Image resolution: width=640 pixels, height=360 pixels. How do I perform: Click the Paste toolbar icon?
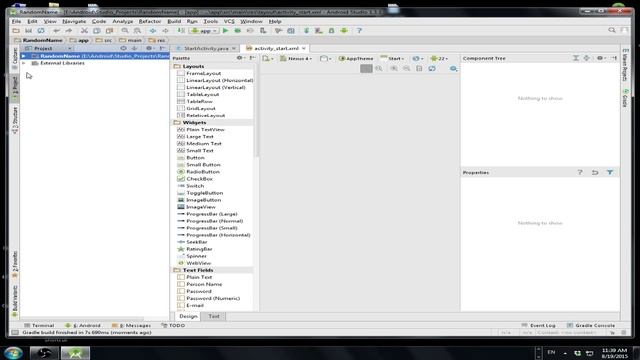[109, 31]
